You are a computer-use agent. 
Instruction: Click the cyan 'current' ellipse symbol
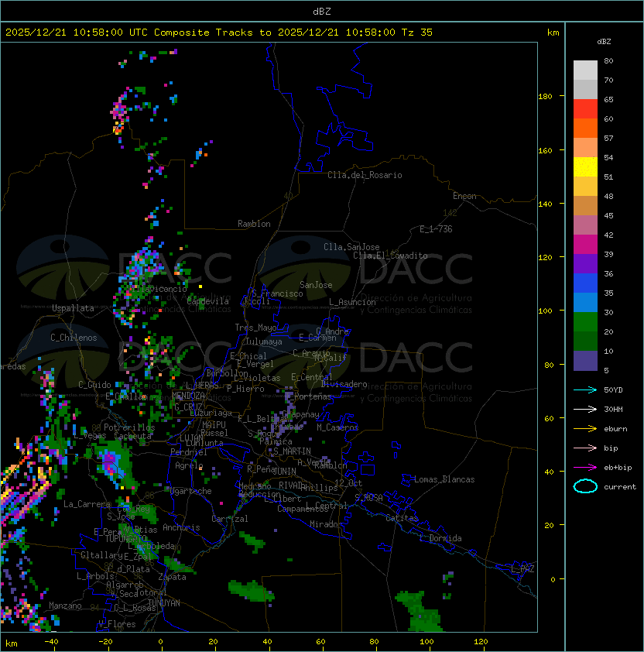point(585,486)
